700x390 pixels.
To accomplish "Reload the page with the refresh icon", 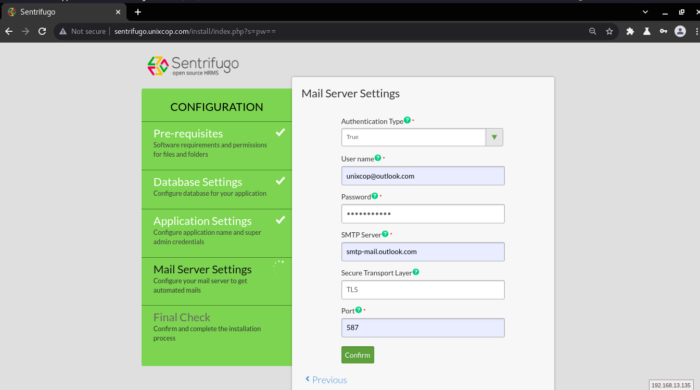I will 42,31.
